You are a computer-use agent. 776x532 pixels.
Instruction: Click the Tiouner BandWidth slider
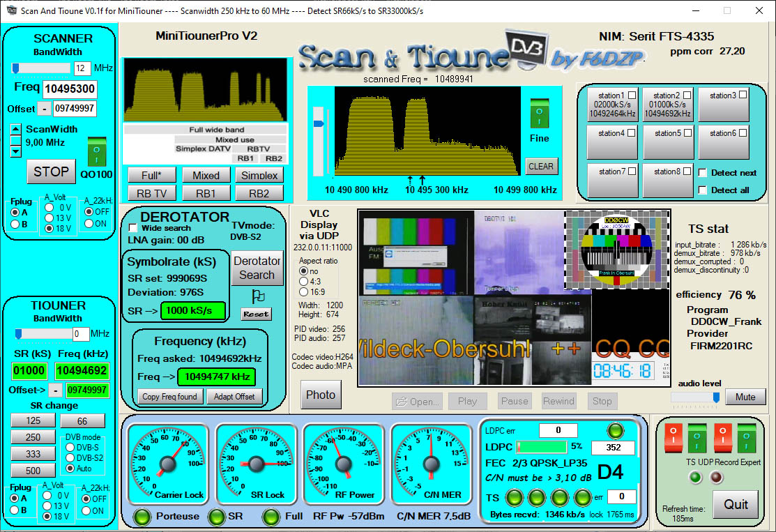43,334
